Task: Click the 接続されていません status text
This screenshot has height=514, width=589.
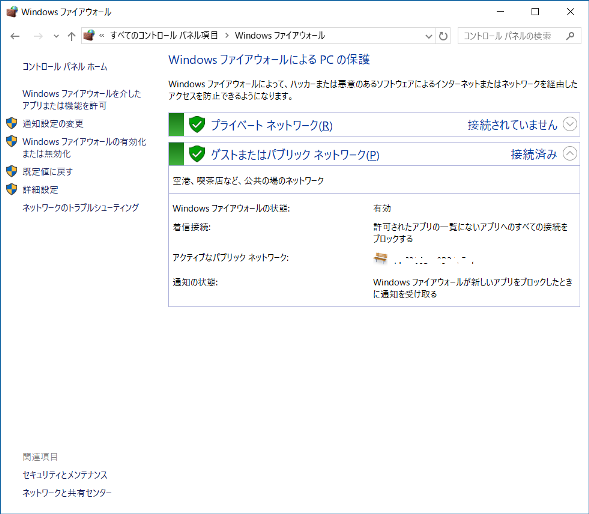Action: 512,125
